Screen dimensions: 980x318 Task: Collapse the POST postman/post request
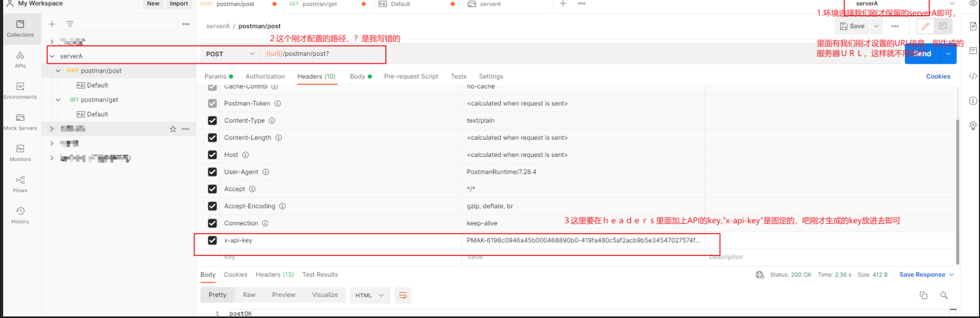(x=58, y=71)
